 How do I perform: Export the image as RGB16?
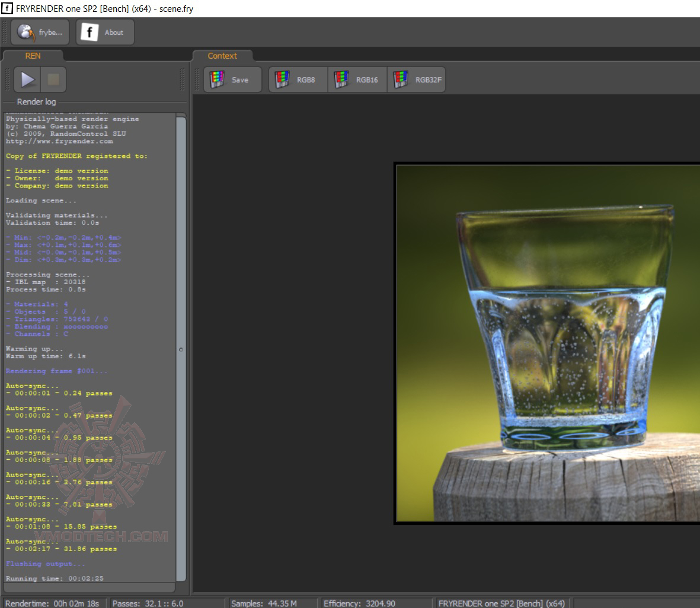point(357,79)
